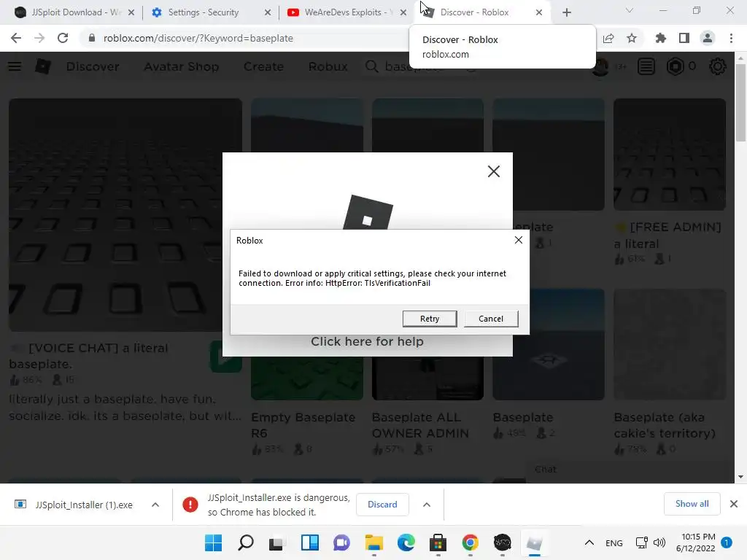Open Baseplate ALL OWNER ADMIN game
The image size is (747, 560).
pos(420,425)
